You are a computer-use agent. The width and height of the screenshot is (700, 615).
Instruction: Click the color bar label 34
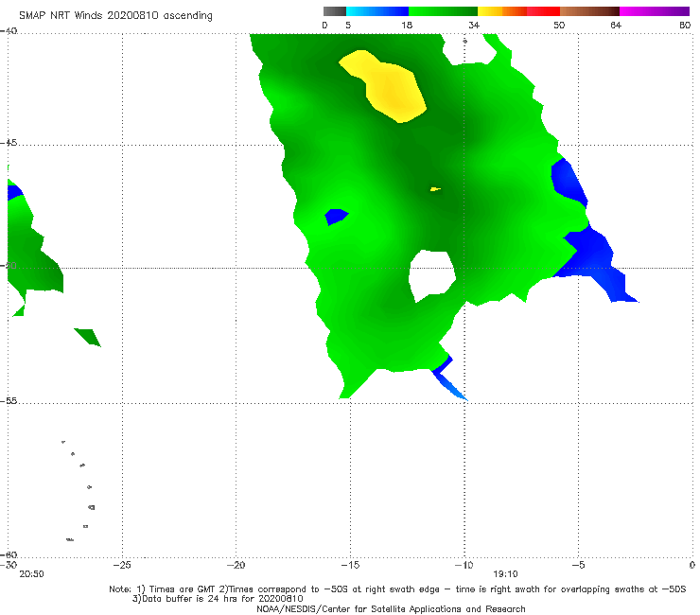coord(474,26)
